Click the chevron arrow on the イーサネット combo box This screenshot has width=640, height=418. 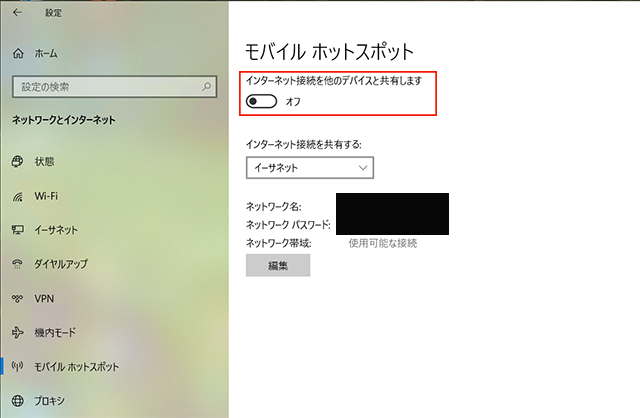pyautogui.click(x=361, y=168)
